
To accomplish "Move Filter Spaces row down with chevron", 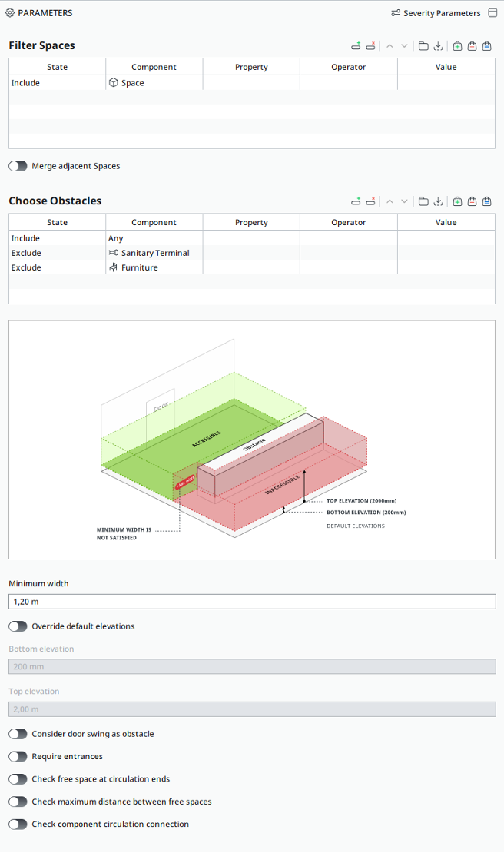I will click(405, 46).
